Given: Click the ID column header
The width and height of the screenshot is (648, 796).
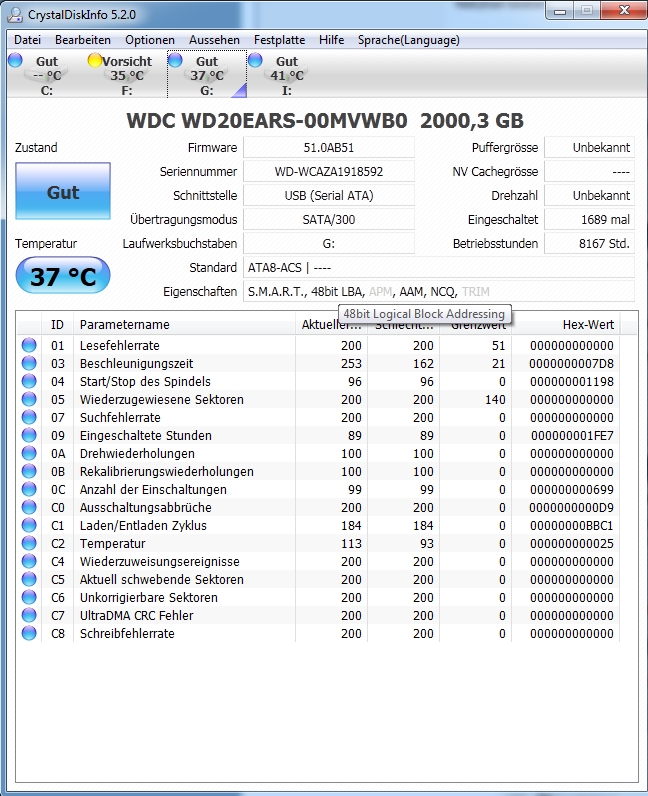Looking at the screenshot, I should 57,324.
